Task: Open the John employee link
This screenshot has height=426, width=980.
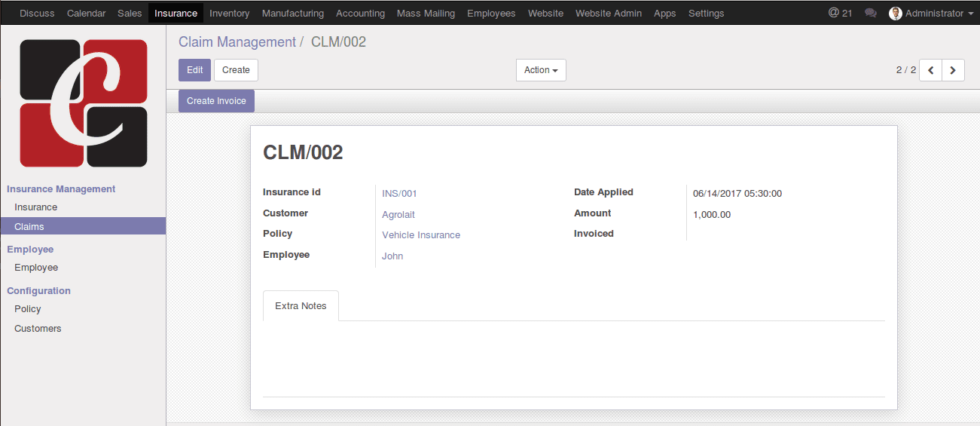Action: coord(392,256)
